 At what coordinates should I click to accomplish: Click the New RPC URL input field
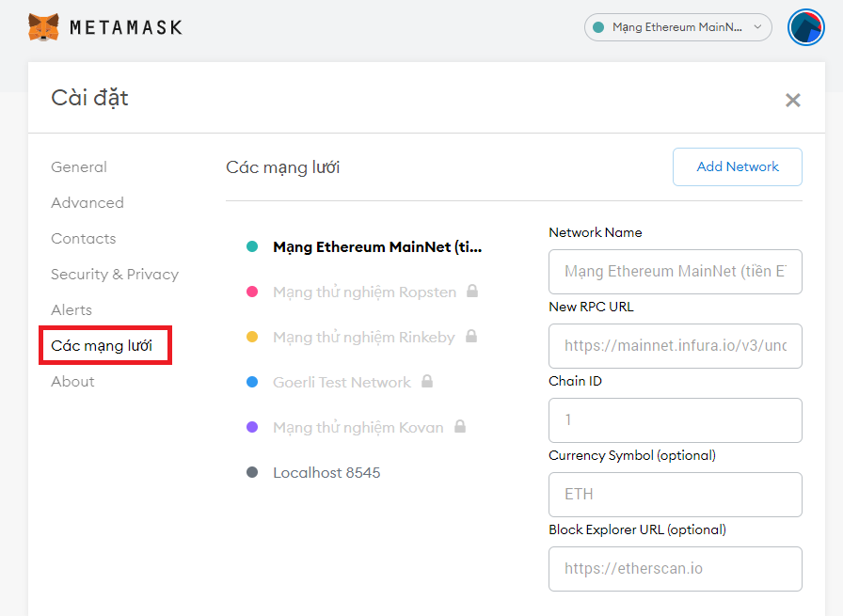click(x=676, y=346)
